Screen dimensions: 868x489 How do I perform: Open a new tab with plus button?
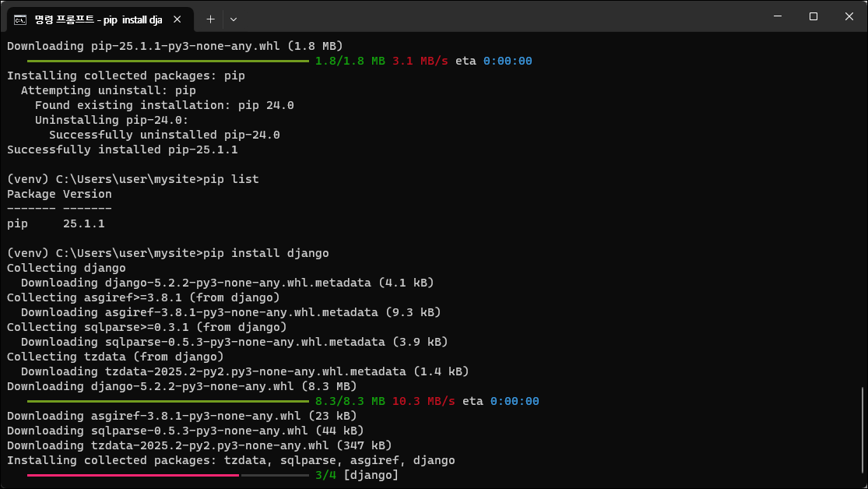[x=210, y=19]
